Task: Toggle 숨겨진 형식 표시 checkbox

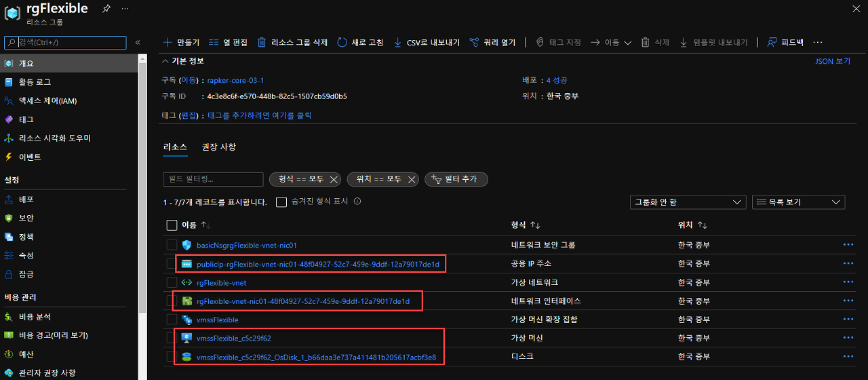Action: [x=281, y=202]
